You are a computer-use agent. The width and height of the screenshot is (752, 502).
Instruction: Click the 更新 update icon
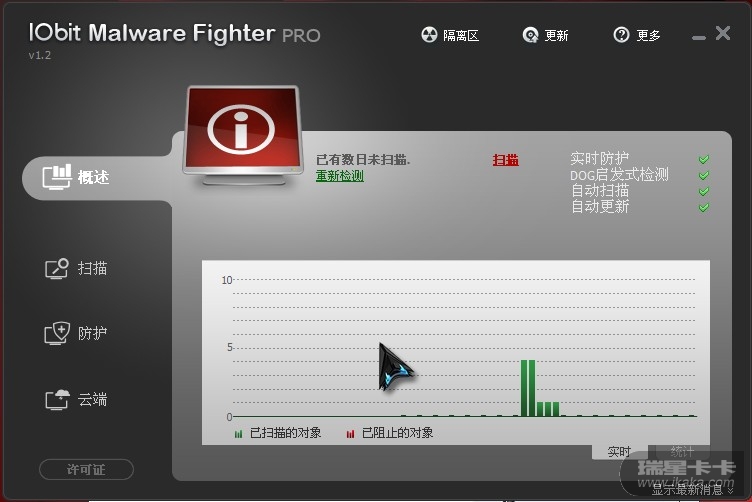(530, 35)
